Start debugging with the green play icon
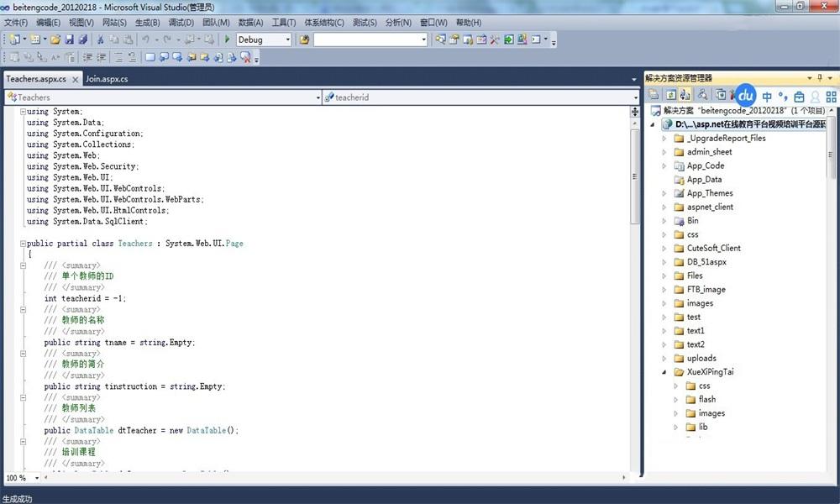 pos(227,39)
